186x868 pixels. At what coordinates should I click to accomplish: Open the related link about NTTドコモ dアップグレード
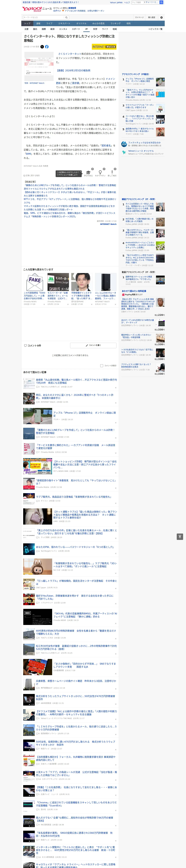click(70, 201)
